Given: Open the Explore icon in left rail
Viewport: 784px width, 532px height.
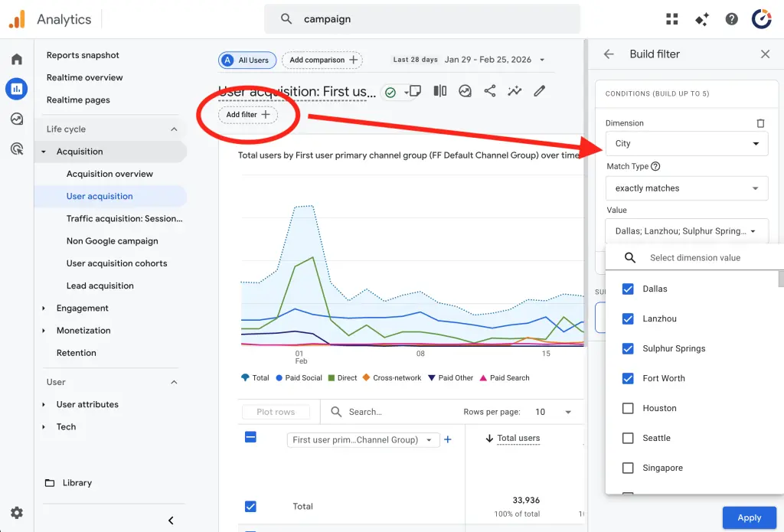Looking at the screenshot, I should [x=17, y=119].
